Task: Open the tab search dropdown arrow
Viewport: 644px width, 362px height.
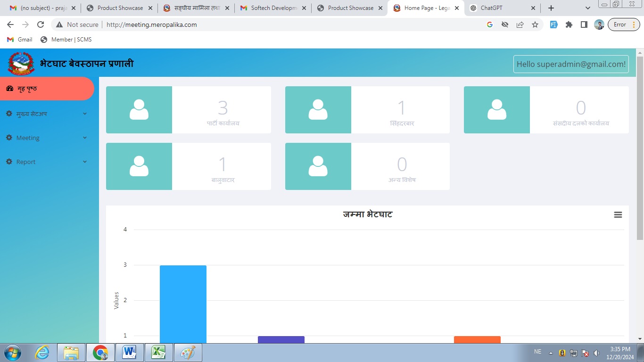Action: [587, 8]
